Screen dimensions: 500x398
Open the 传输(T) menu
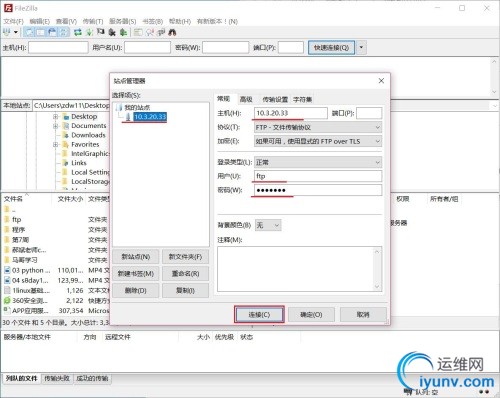click(x=93, y=21)
